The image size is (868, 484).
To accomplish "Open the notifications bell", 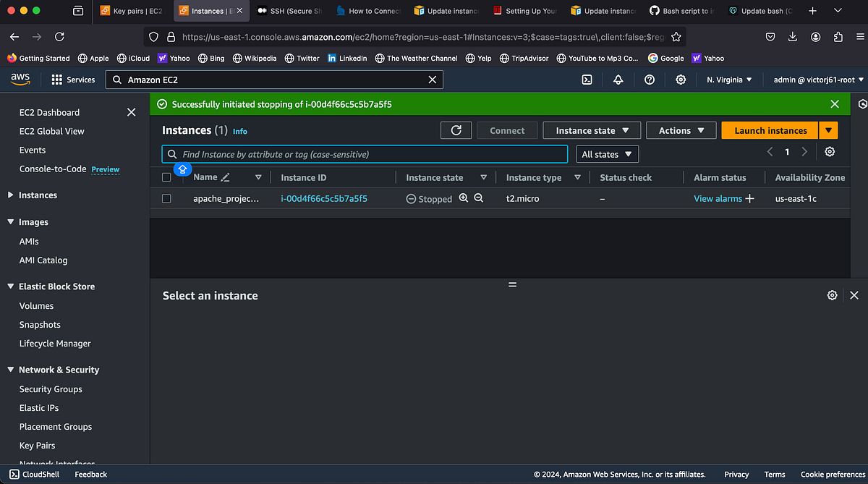I will [618, 80].
